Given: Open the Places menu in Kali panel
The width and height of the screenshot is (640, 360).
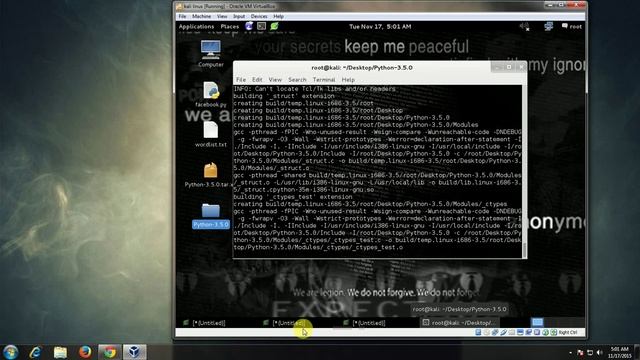Looking at the screenshot, I should pyautogui.click(x=229, y=27).
